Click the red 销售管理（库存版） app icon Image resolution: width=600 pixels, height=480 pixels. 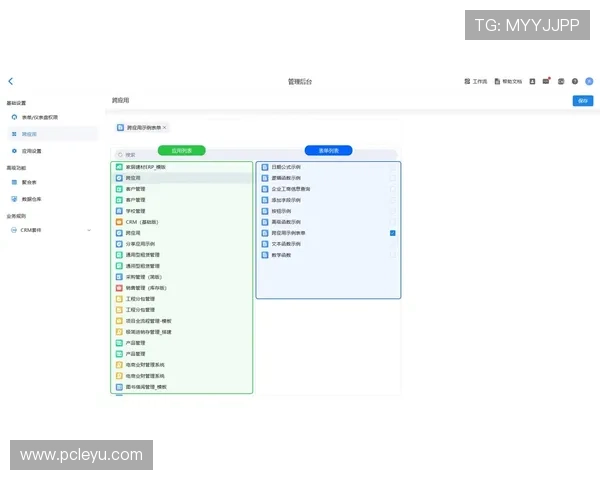(119, 288)
